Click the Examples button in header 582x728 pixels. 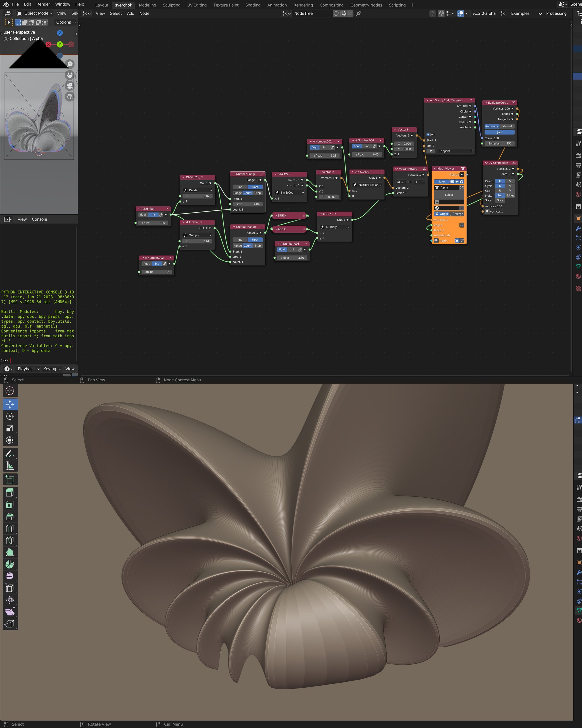520,14
